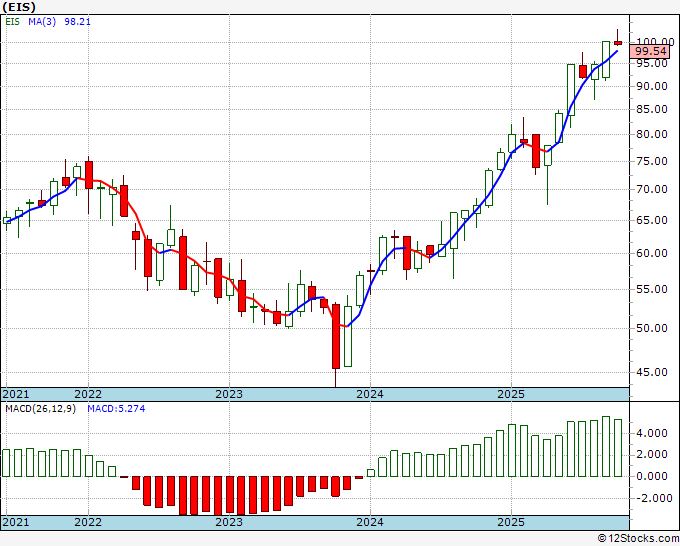Click the 80.00 price axis label
The image size is (680, 546).
coord(652,134)
